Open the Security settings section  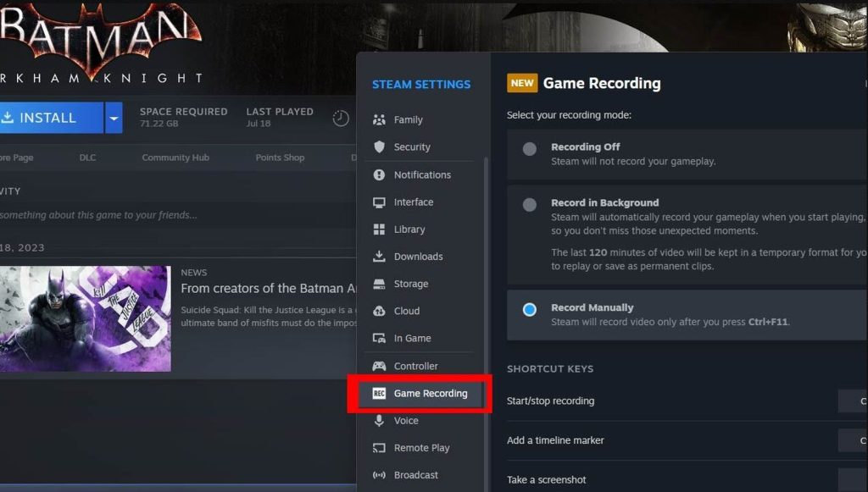(419, 146)
